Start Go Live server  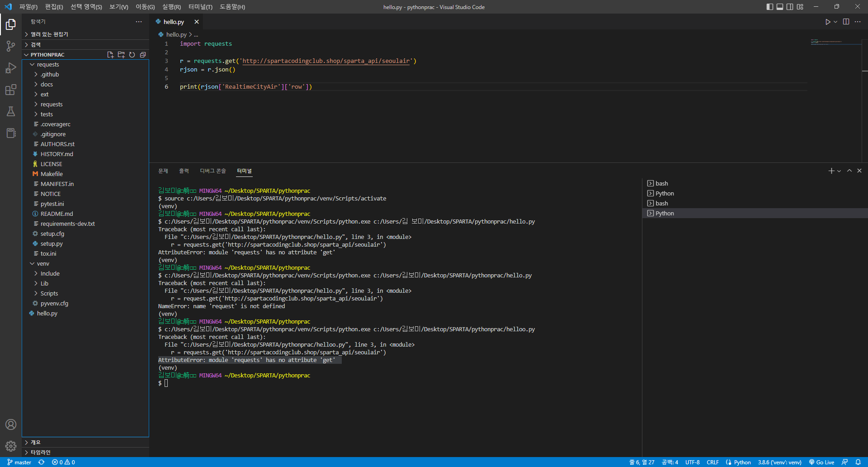click(821, 462)
